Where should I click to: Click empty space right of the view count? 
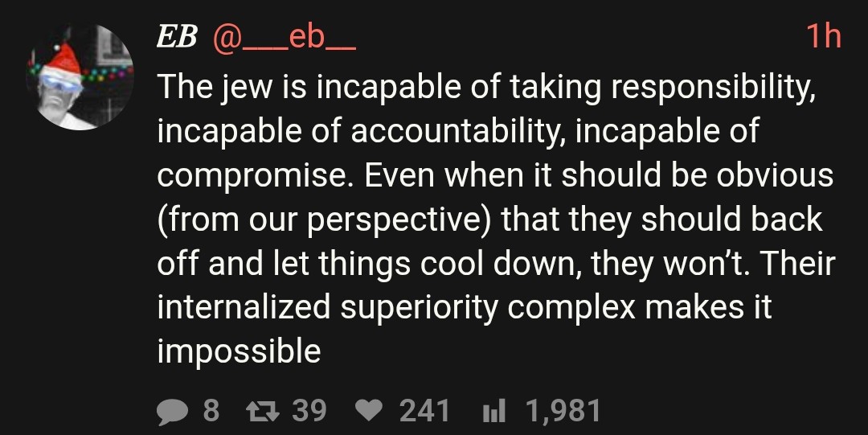point(723,411)
